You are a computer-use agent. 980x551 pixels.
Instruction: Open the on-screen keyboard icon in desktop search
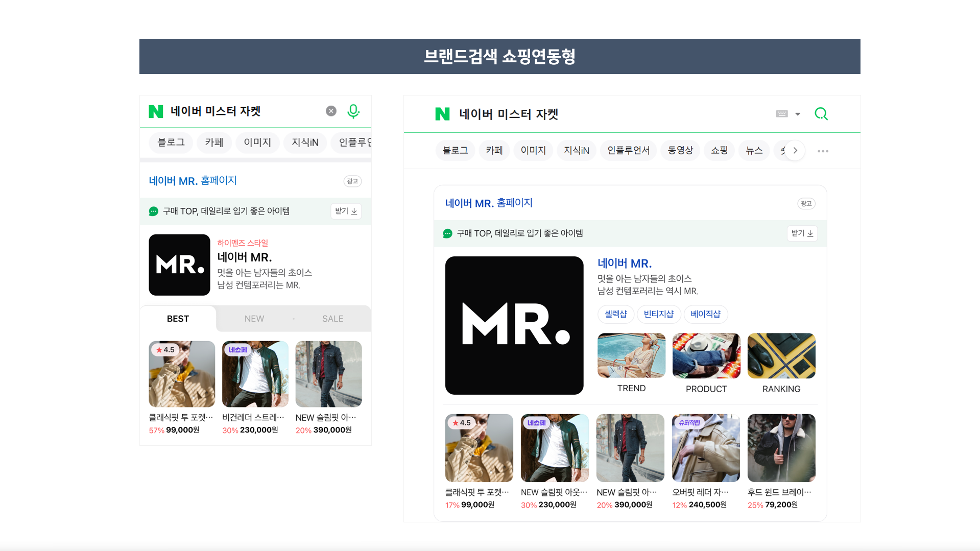pyautogui.click(x=782, y=114)
